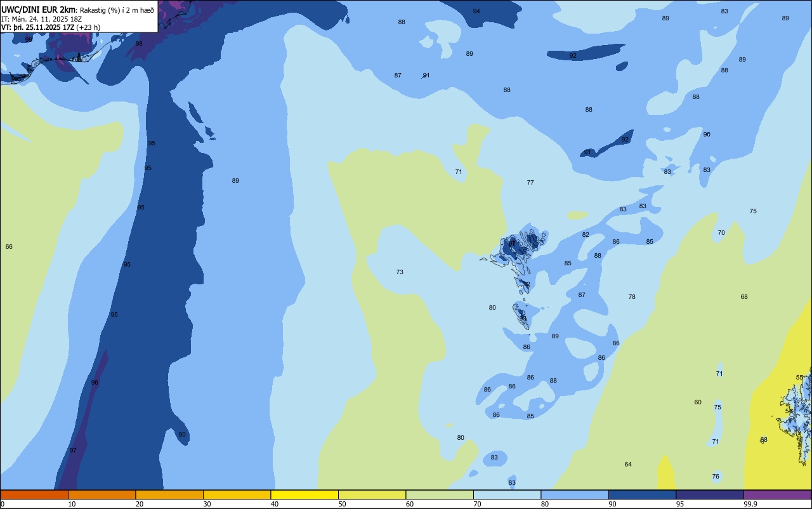The height and width of the screenshot is (509, 812).
Task: Click the humidity value 82 on the map
Action: coord(586,234)
